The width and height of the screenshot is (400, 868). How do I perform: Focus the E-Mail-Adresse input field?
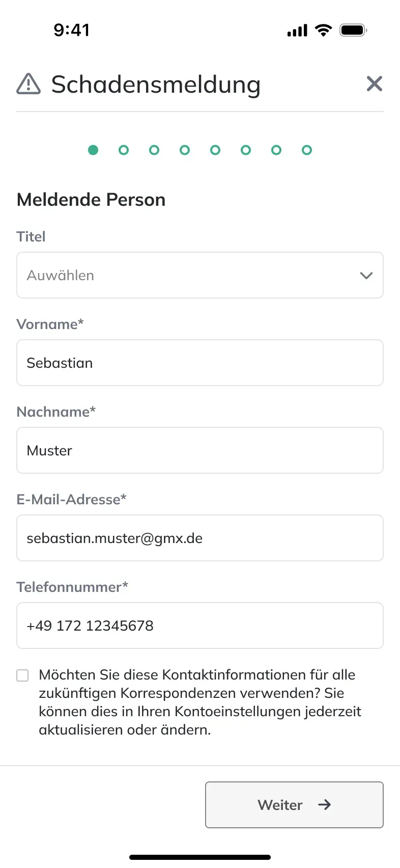pyautogui.click(x=200, y=538)
